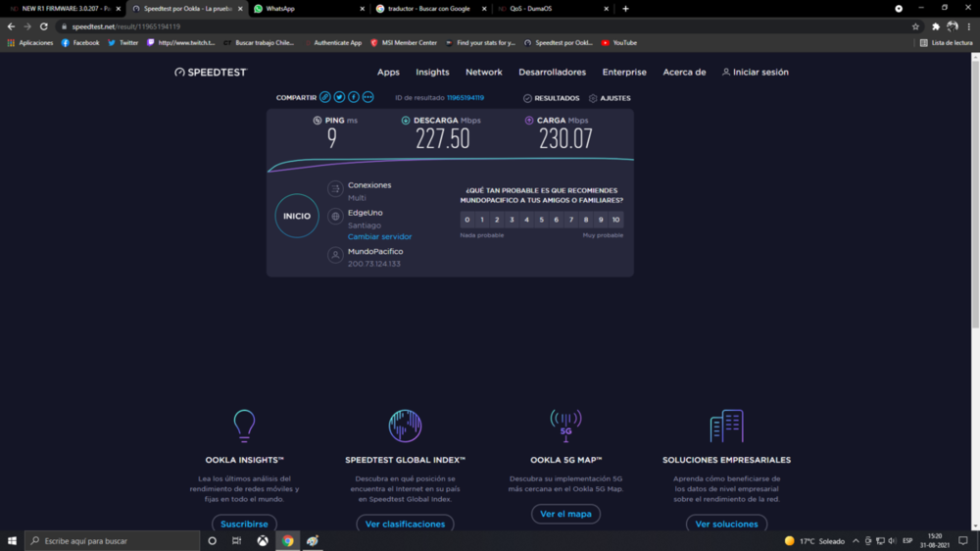
Task: Click the EdgeUno server globe icon
Action: click(335, 217)
